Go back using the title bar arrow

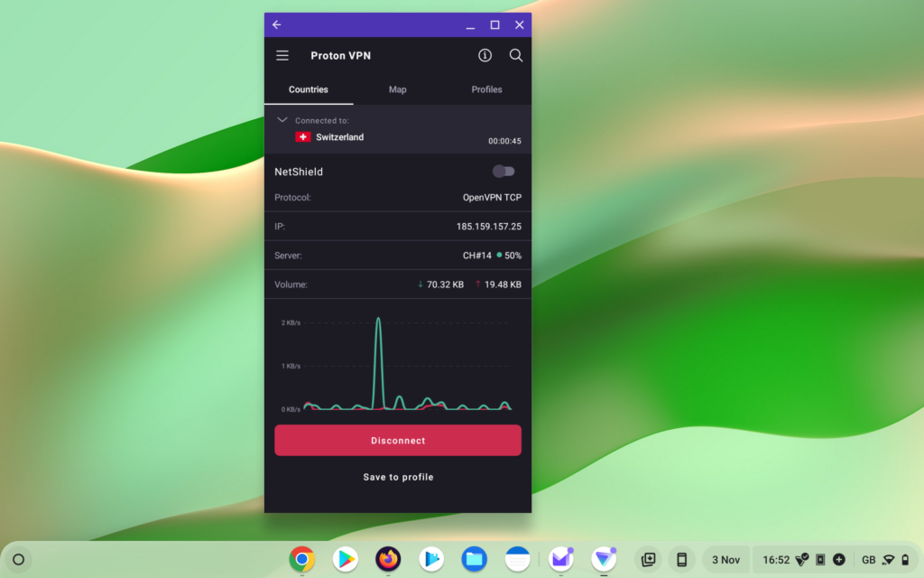pyautogui.click(x=276, y=24)
